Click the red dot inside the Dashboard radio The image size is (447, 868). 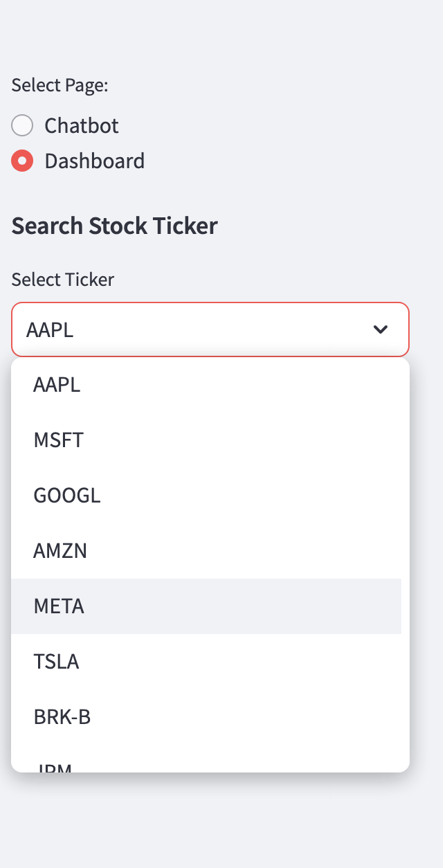(x=22, y=161)
